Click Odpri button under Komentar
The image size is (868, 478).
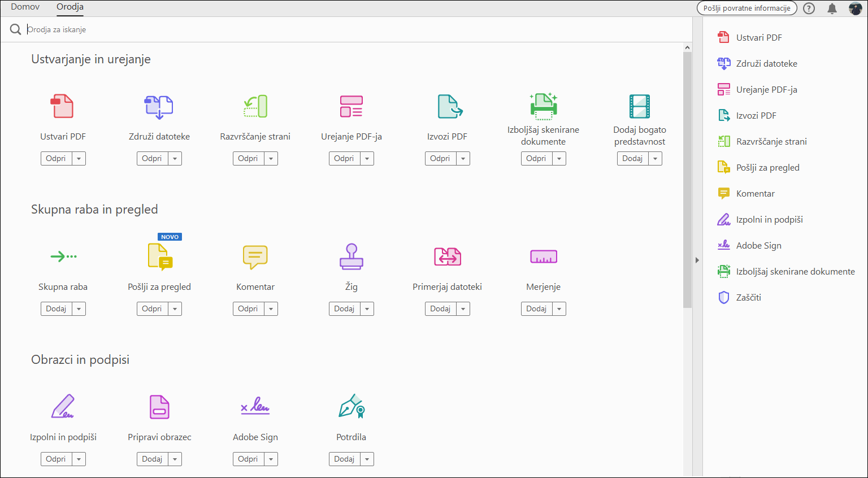click(x=249, y=309)
